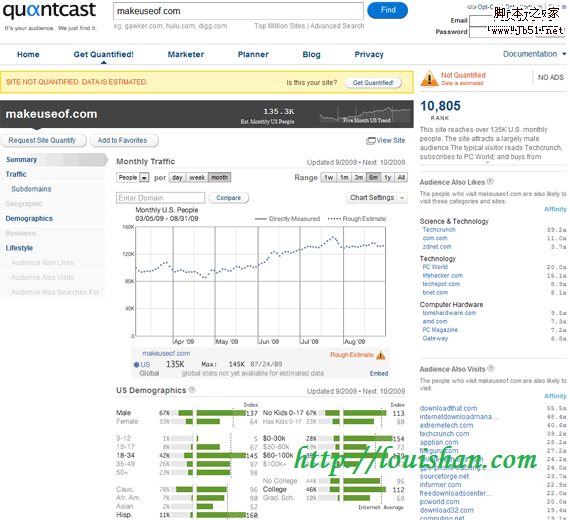Set range to 3m
This screenshot has width=570, height=520.
[359, 177]
